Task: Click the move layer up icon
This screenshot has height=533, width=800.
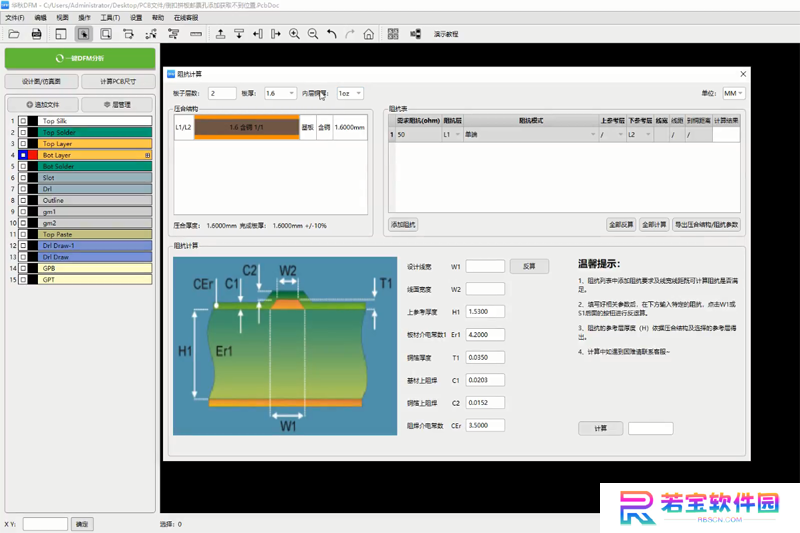Action: [x=220, y=34]
